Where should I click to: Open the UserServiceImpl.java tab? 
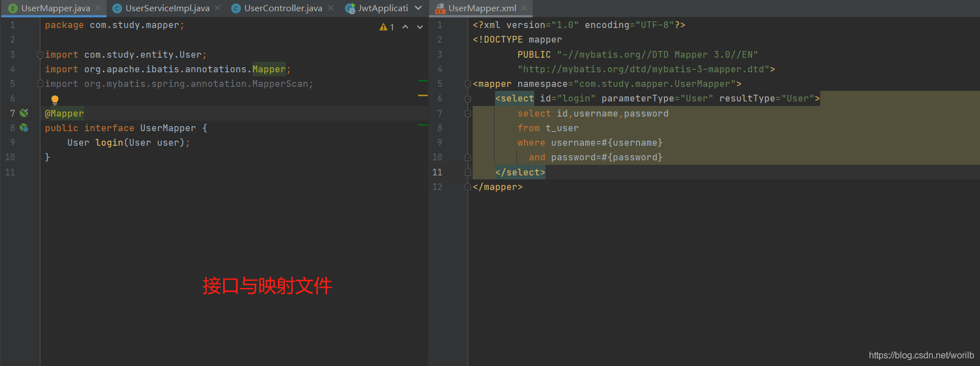click(167, 8)
